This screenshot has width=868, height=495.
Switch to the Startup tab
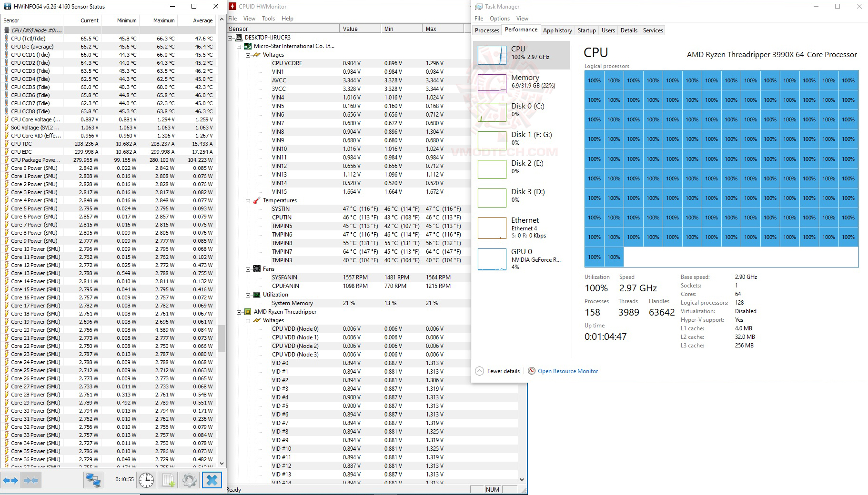pyautogui.click(x=586, y=30)
